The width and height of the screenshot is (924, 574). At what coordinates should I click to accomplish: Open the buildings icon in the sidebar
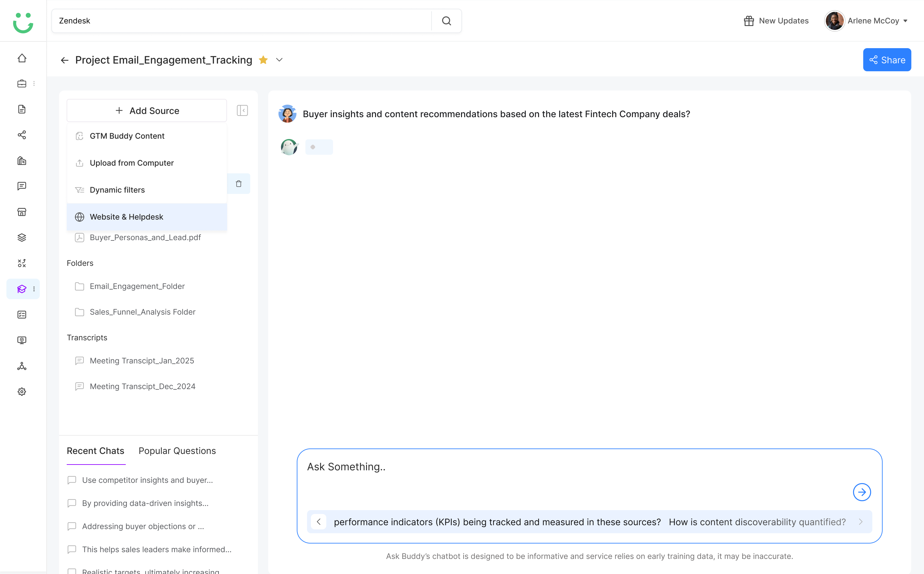pos(22,161)
